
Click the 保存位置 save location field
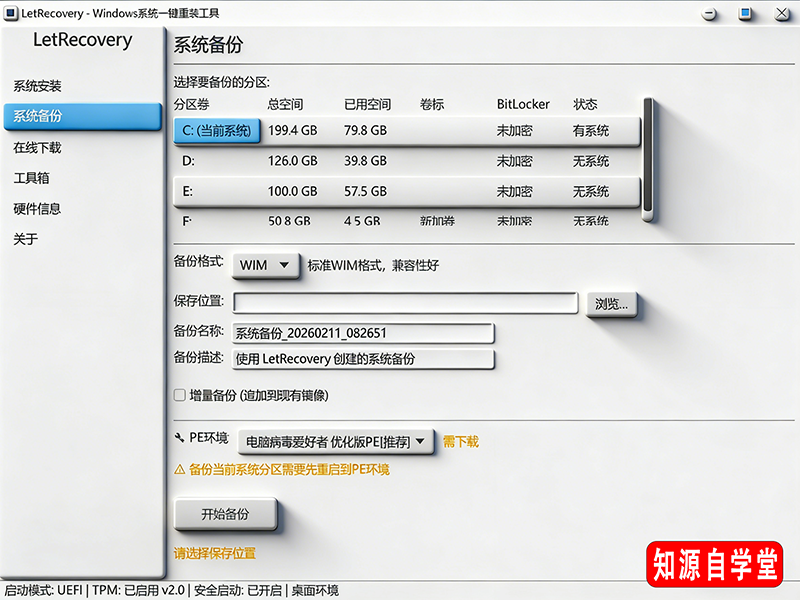[404, 301]
